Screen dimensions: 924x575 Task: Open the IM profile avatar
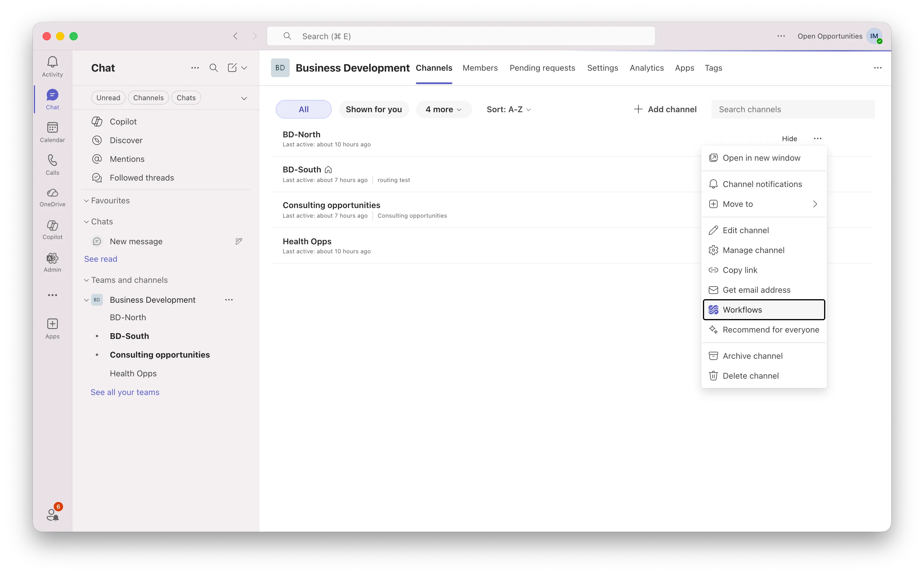pyautogui.click(x=874, y=36)
